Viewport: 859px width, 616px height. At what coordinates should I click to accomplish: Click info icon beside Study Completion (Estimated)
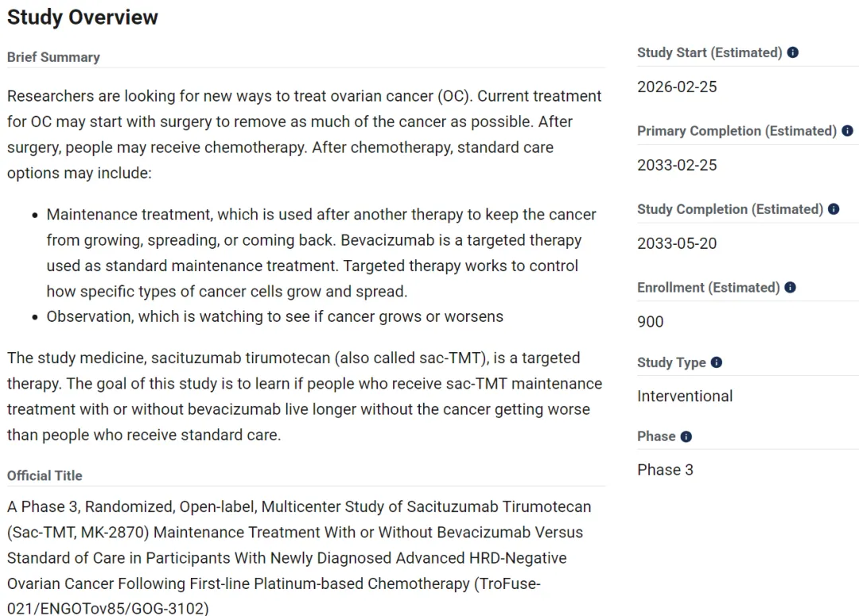834,209
